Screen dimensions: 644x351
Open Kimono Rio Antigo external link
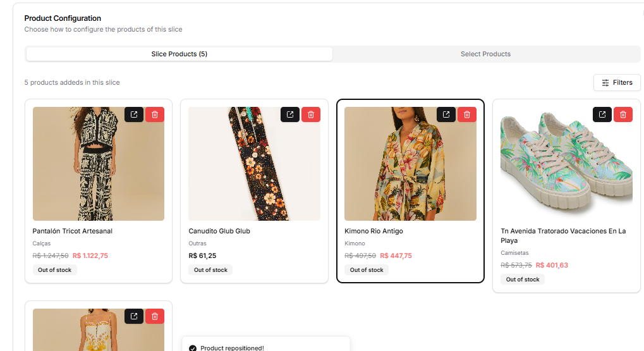pyautogui.click(x=446, y=114)
